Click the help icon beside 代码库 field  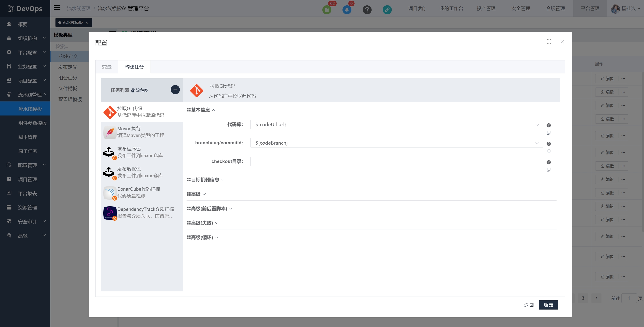pyautogui.click(x=548, y=125)
